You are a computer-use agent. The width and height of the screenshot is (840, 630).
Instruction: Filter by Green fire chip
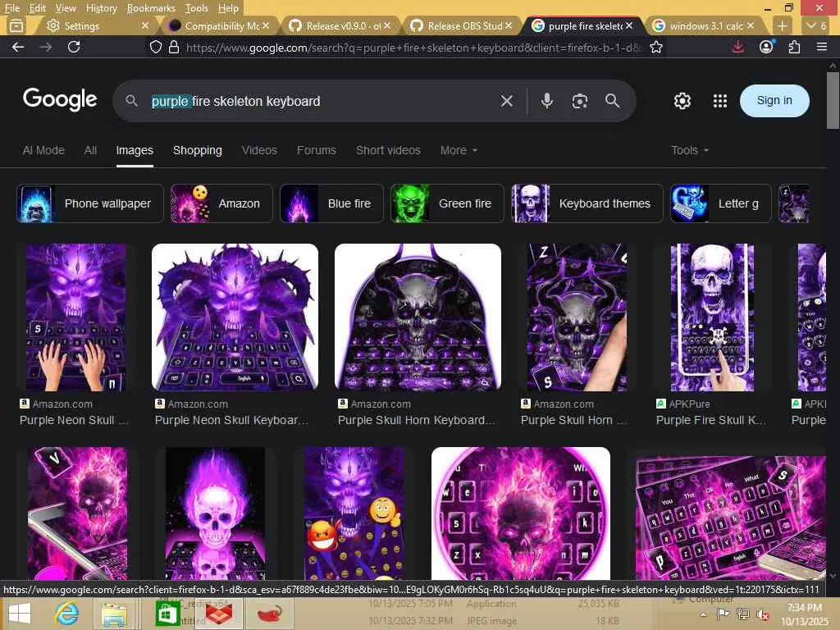[x=447, y=203]
